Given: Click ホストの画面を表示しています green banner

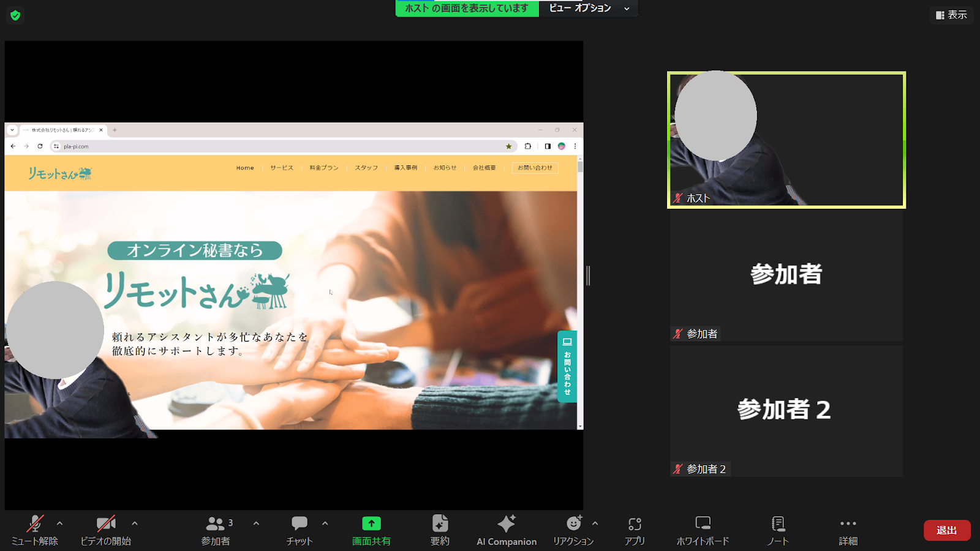Looking at the screenshot, I should click(467, 8).
